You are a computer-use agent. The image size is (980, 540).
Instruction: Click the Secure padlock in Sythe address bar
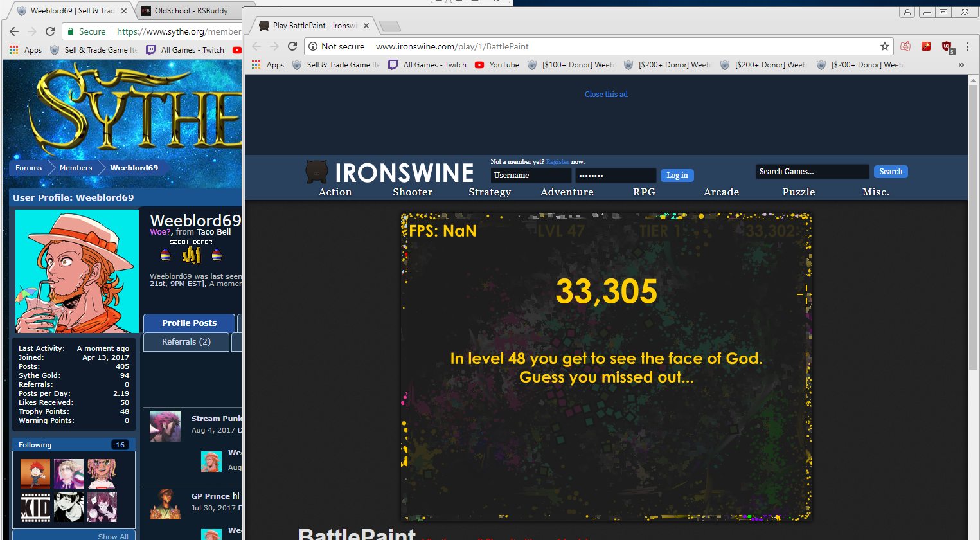coord(71,32)
